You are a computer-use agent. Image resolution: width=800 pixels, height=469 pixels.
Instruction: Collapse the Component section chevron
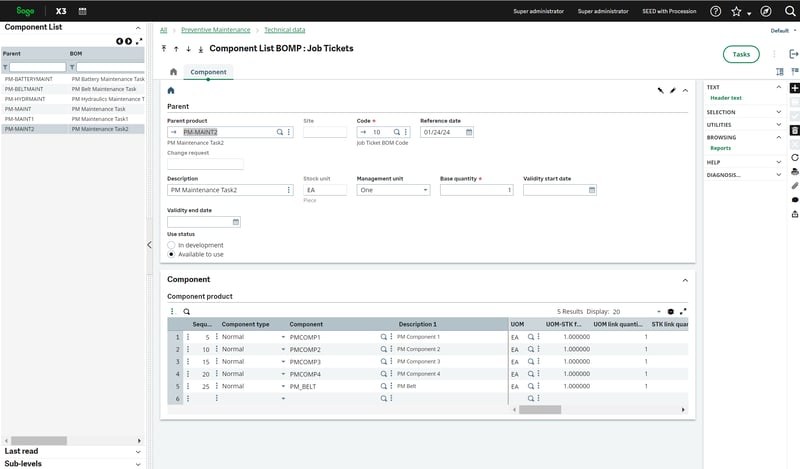point(685,280)
